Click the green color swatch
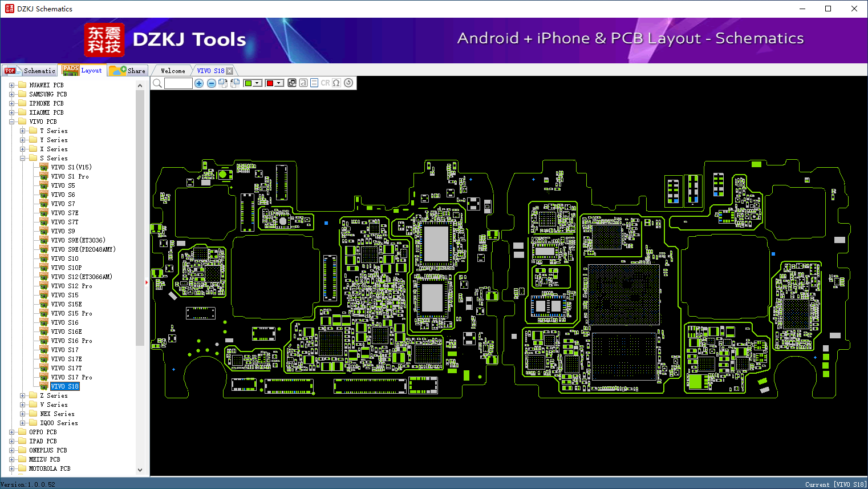The width and height of the screenshot is (868, 489). (248, 83)
